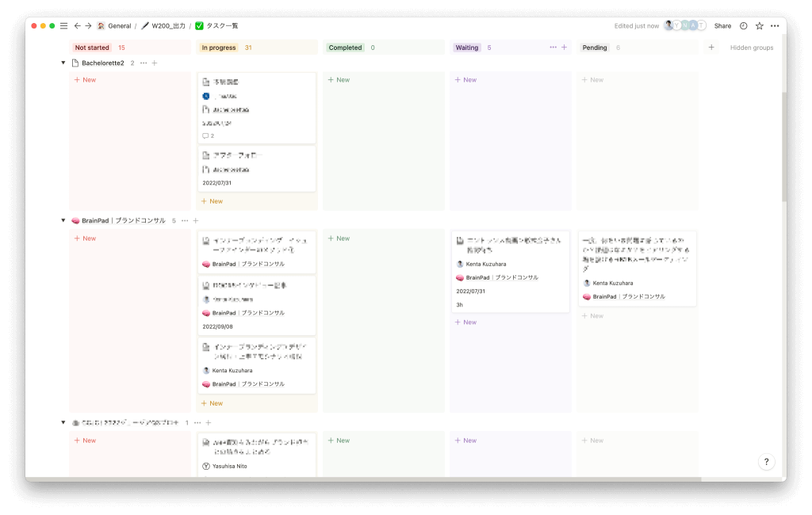Viewport: 812px width, 515px height.
Task: Add a new group column with plus
Action: coord(711,47)
